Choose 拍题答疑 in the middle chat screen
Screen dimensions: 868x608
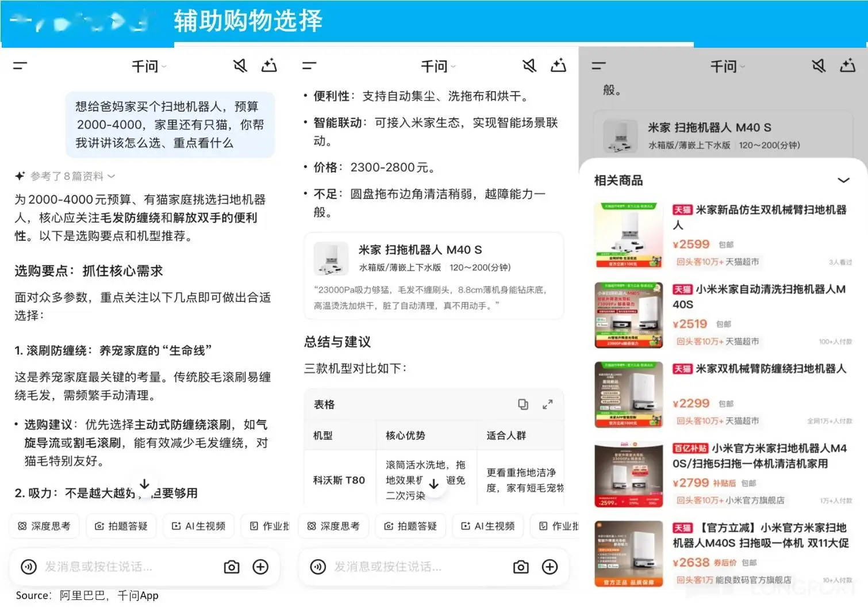[410, 526]
